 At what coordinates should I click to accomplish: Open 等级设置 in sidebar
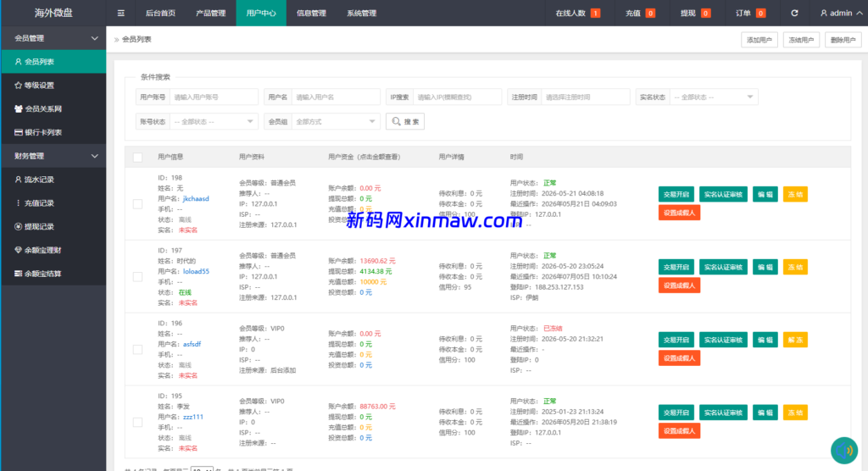53,86
